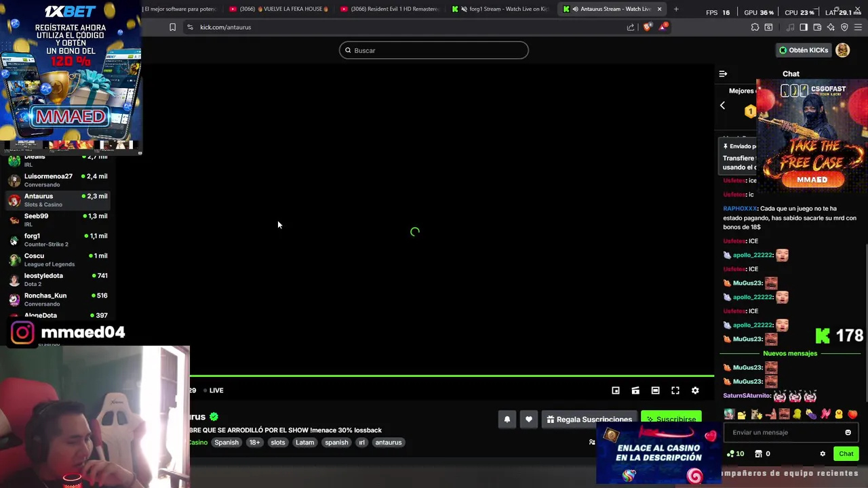Open Coscu League of Legends channel
The height and width of the screenshot is (488, 868).
tap(58, 260)
